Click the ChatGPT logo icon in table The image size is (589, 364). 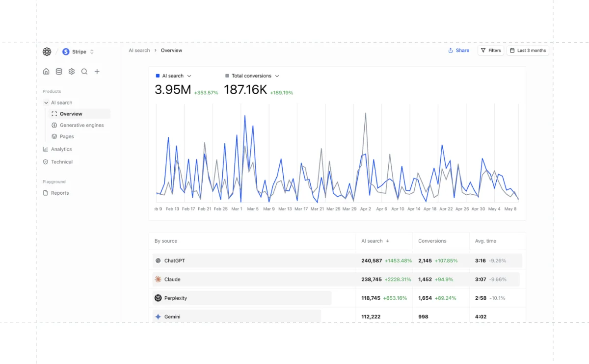158,261
